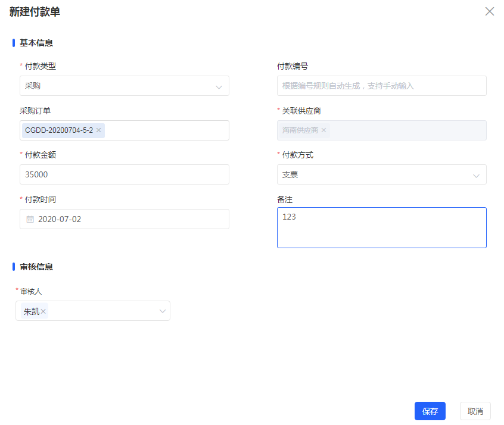Click the 保存 button
This screenshot has width=504, height=425.
[430, 411]
